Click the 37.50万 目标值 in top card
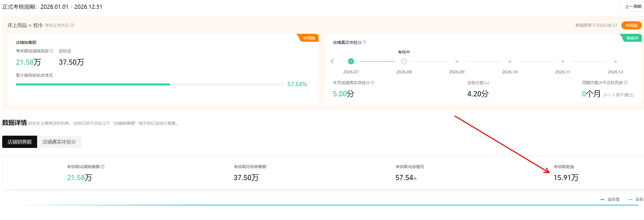 click(72, 62)
